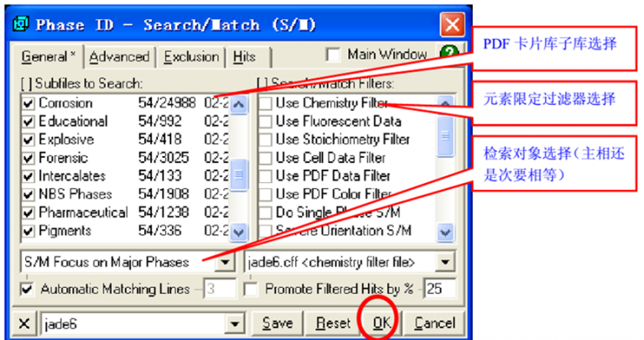
Task: Uncheck the Corrosion subfile
Action: click(28, 103)
